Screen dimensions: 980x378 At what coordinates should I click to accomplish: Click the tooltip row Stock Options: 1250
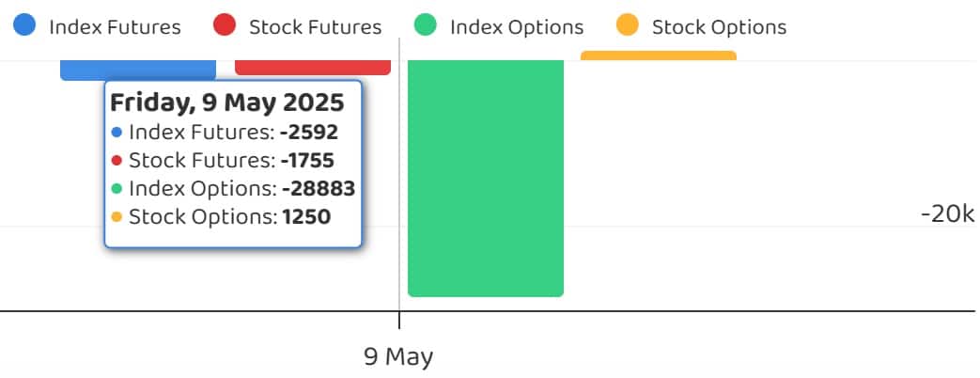pos(221,217)
